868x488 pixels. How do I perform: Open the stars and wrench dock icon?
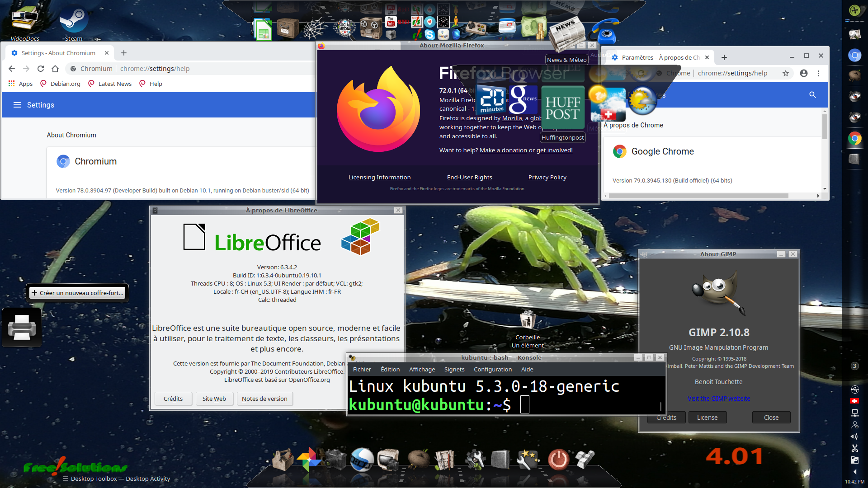(527, 460)
